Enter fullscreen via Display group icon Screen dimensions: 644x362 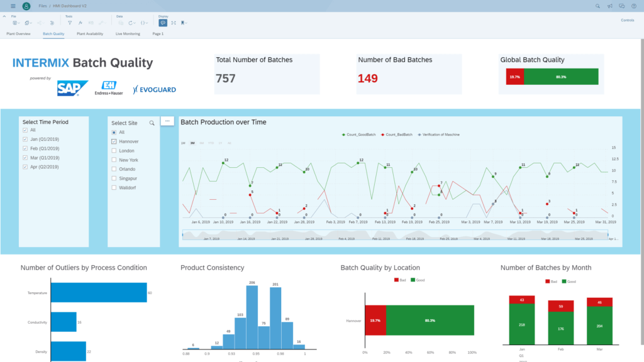click(174, 23)
